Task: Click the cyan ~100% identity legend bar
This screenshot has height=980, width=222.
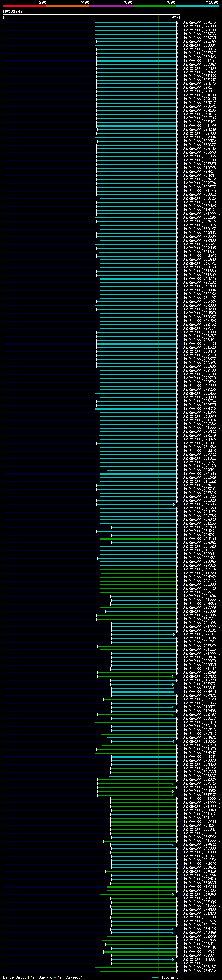Action: 197,6
